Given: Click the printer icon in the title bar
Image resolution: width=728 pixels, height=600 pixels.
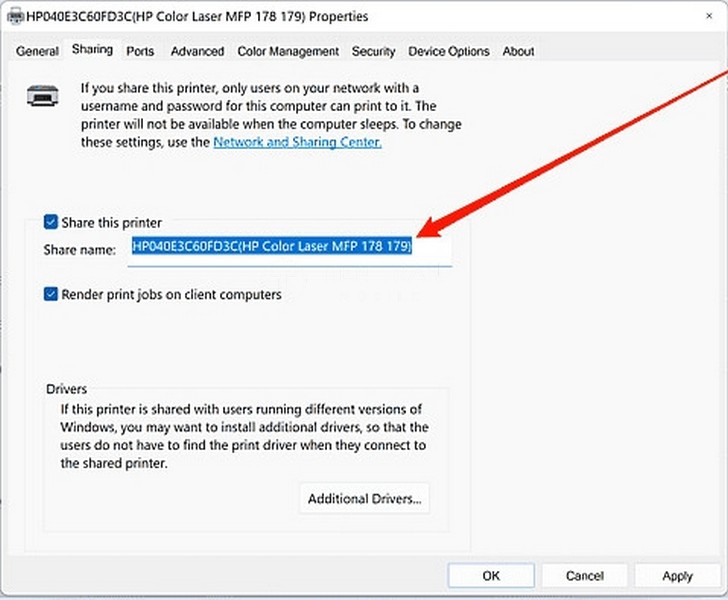Looking at the screenshot, I should (13, 16).
